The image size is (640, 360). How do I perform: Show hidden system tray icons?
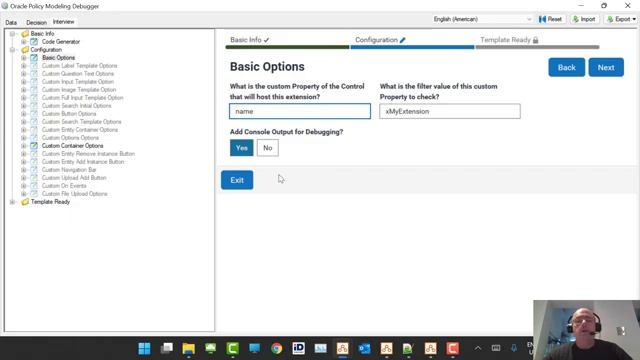[478, 348]
